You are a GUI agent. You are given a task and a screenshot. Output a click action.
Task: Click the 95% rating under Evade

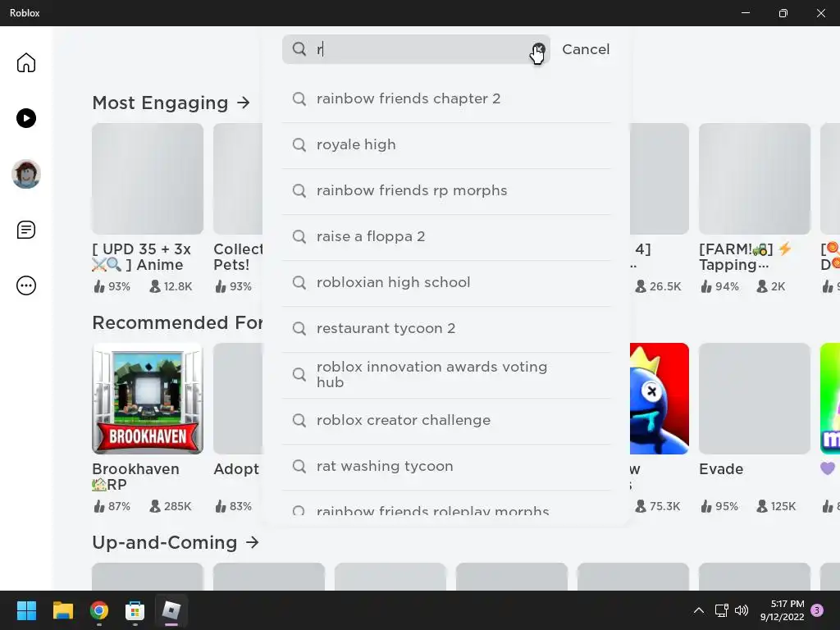click(719, 506)
